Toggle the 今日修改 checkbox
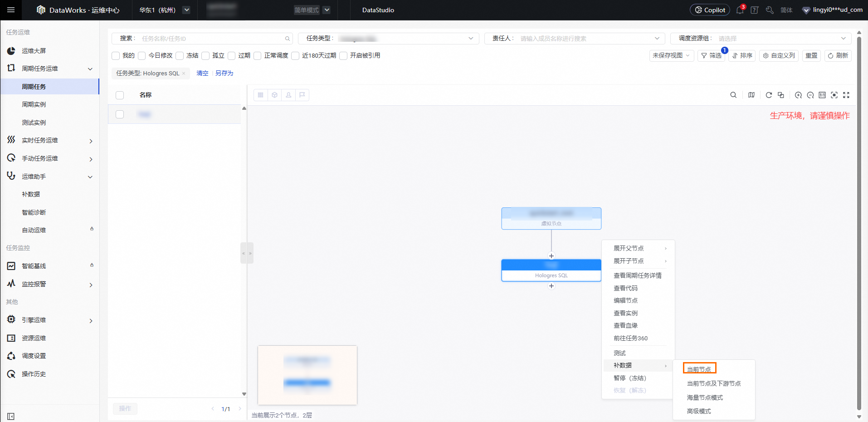This screenshot has width=868, height=422. click(142, 55)
